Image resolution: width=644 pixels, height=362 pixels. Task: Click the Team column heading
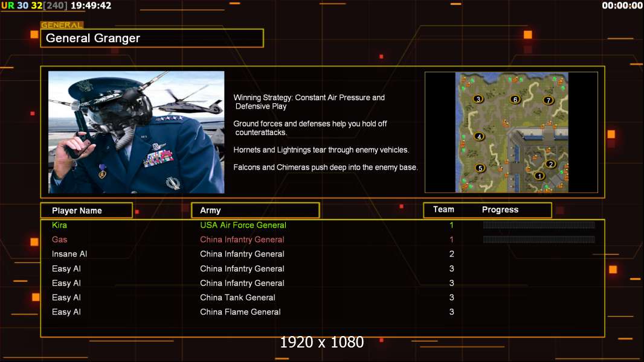pyautogui.click(x=443, y=209)
